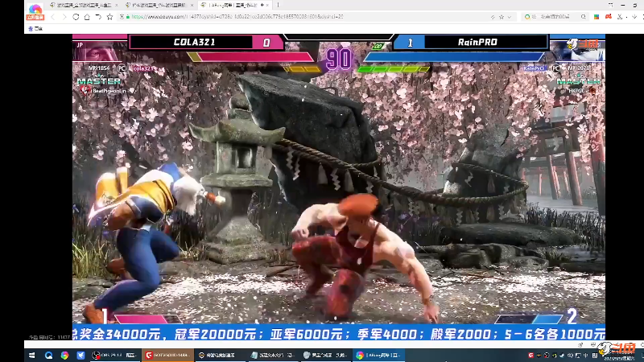Click the left MASTER rank label
This screenshot has width=644, height=362.
point(98,81)
